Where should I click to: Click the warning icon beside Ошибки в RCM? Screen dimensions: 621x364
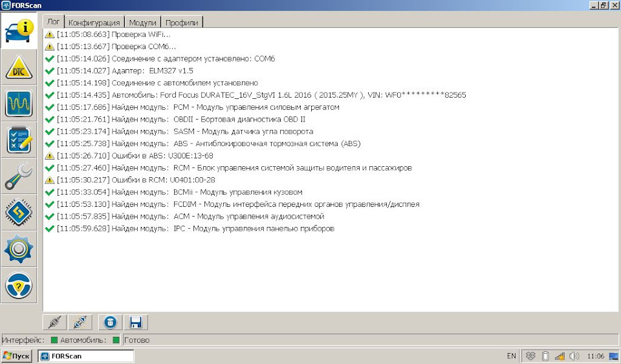[x=50, y=180]
